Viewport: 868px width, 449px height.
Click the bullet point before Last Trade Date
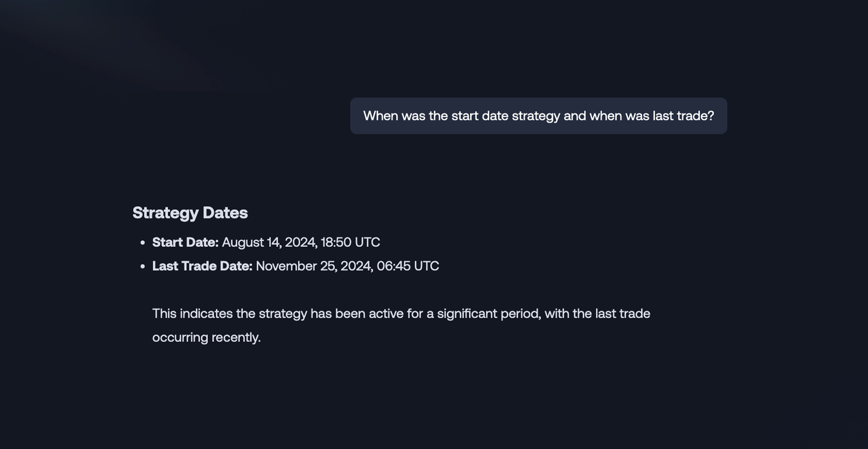(143, 267)
